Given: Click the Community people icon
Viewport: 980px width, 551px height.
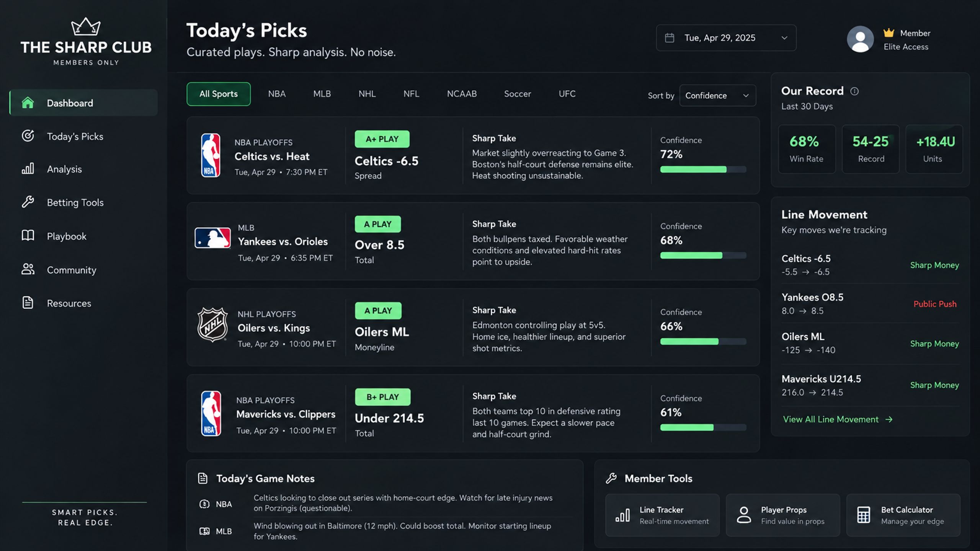Looking at the screenshot, I should point(28,269).
